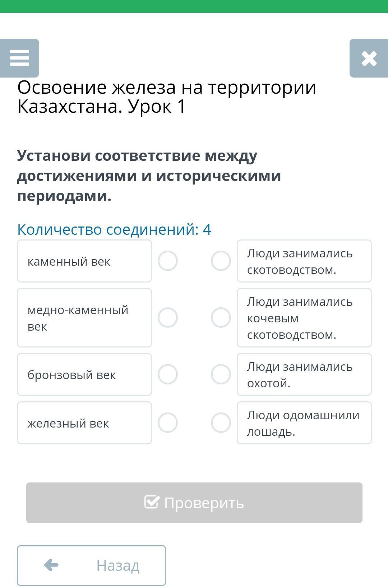The height and width of the screenshot is (588, 388).
Task: Open the hamburger menu icon
Action: pyautogui.click(x=19, y=58)
